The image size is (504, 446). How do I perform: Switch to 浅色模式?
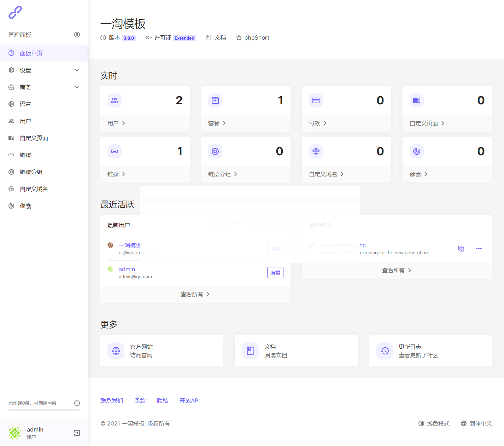(434, 423)
